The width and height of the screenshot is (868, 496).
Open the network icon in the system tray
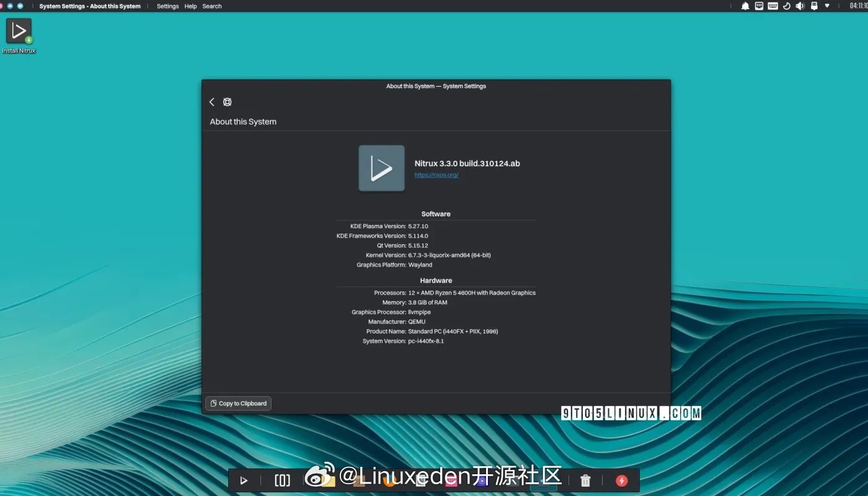tap(759, 6)
